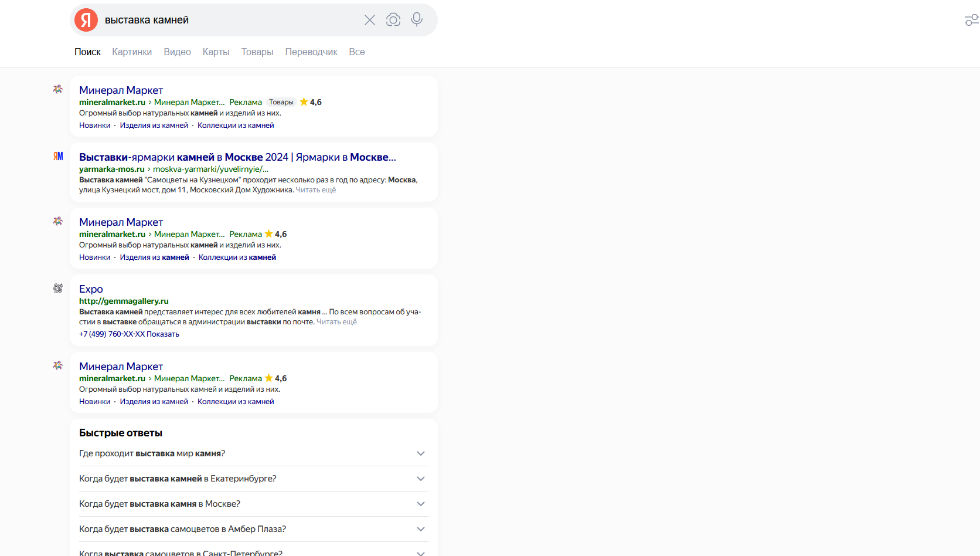This screenshot has width=980, height=556.
Task: Open moskva-yarmarki/yuvelirnyie path link
Action: [x=210, y=169]
